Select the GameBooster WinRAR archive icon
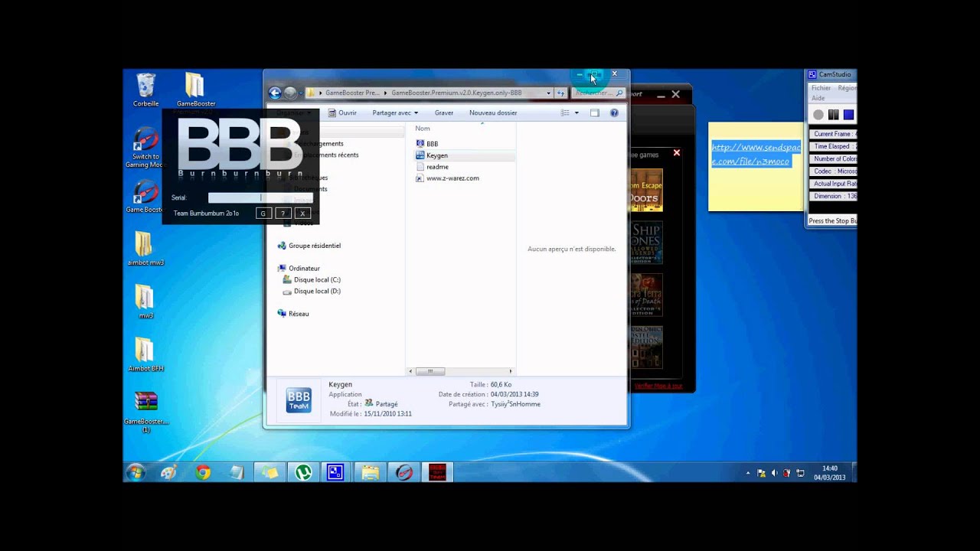This screenshot has height=551, width=980. tap(145, 412)
